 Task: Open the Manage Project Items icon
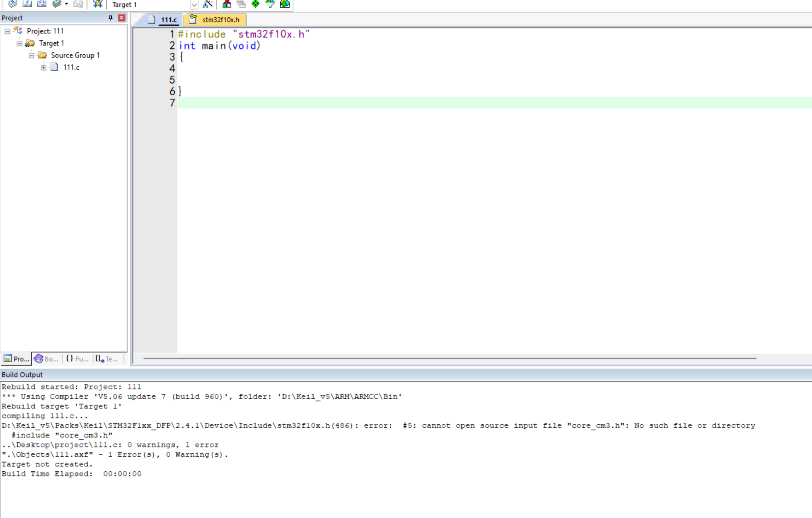[227, 4]
